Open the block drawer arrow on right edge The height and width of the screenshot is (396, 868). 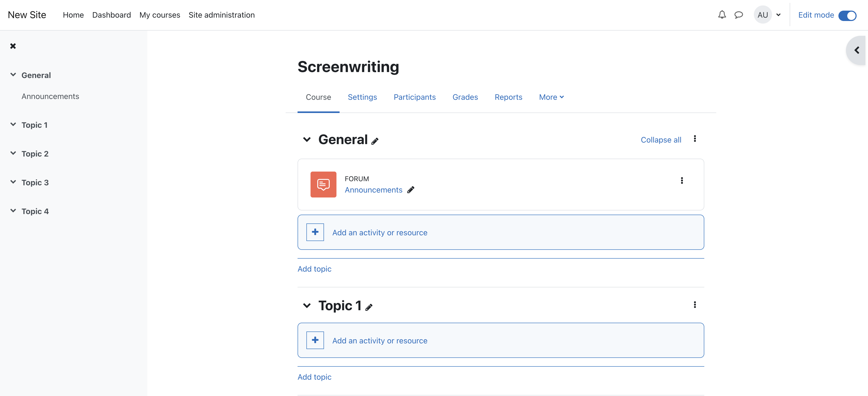(857, 50)
